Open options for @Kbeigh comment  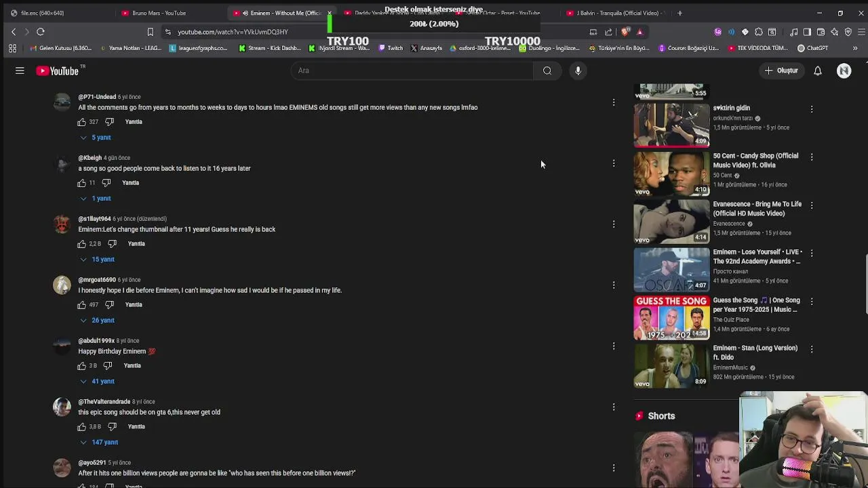click(614, 163)
